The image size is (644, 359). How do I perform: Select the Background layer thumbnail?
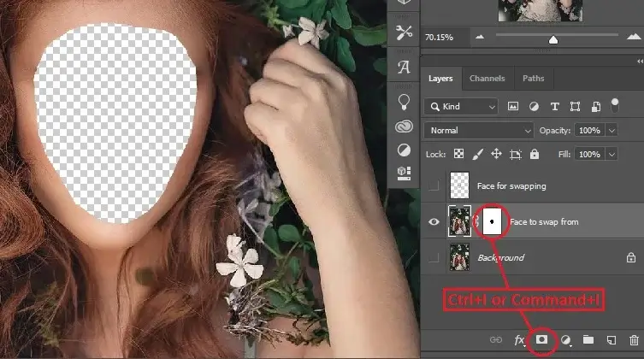[x=459, y=257]
